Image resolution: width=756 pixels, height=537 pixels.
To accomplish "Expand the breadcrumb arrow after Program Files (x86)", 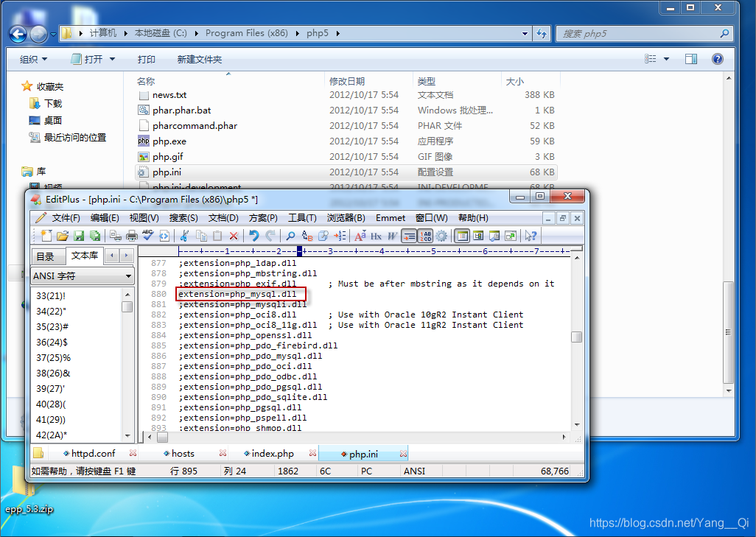I will pos(297,33).
